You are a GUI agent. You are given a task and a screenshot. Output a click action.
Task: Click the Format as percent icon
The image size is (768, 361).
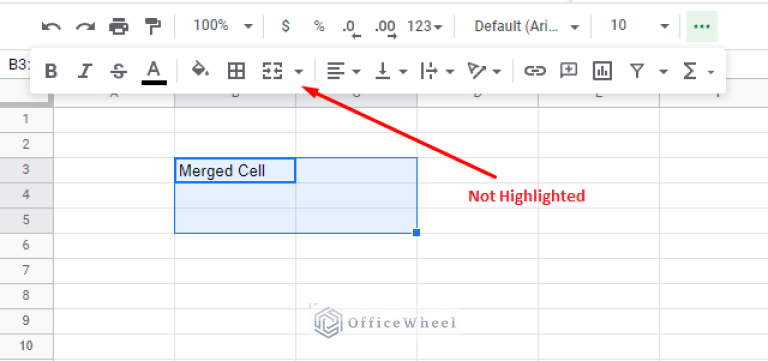(x=319, y=26)
